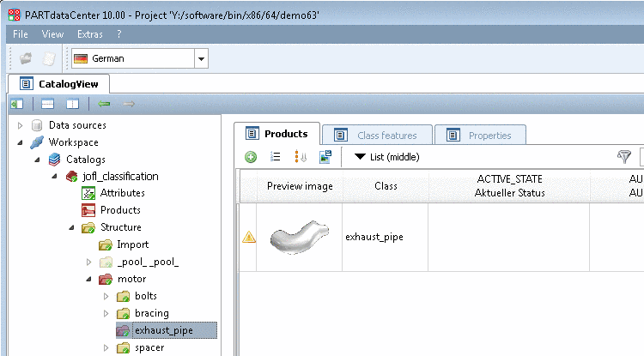The height and width of the screenshot is (356, 644).
Task: Click the green back arrow in CatalogView
Action: (x=104, y=104)
